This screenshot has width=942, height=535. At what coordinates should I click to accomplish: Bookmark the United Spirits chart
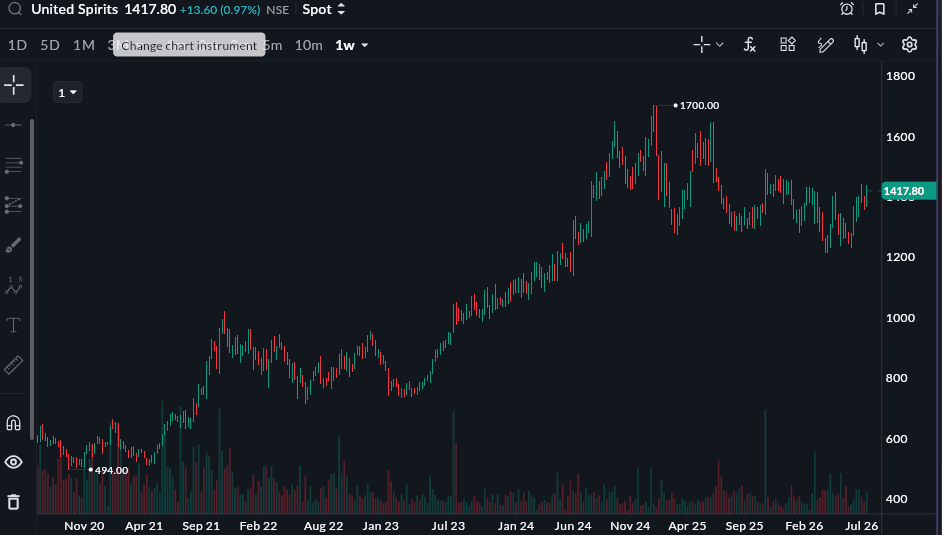(880, 9)
